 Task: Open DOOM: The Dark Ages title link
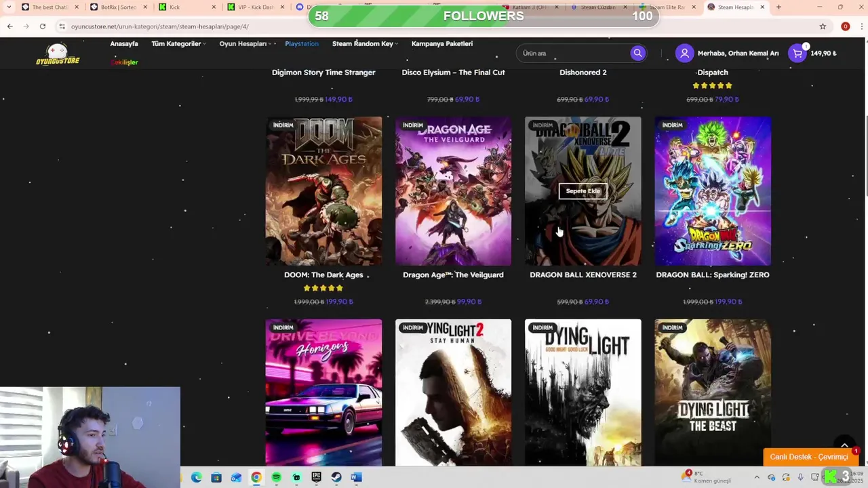[323, 275]
